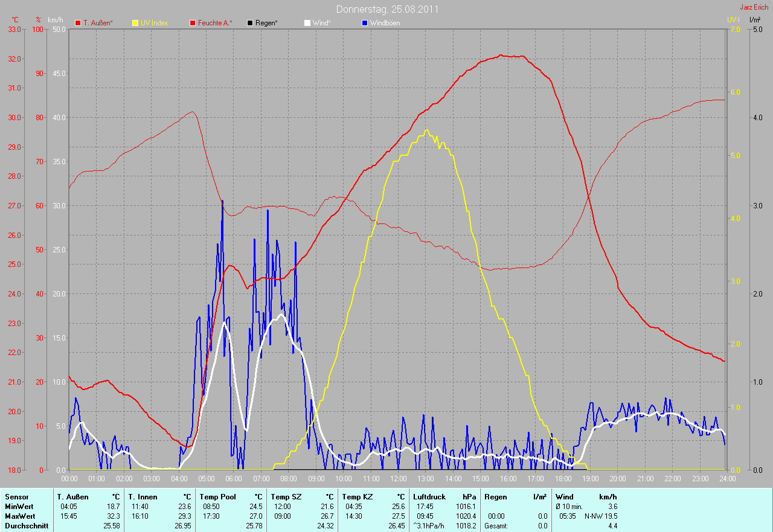Viewport: 773px width, 532px height.
Task: Select the "21:00" time axis tick
Action: click(x=645, y=479)
